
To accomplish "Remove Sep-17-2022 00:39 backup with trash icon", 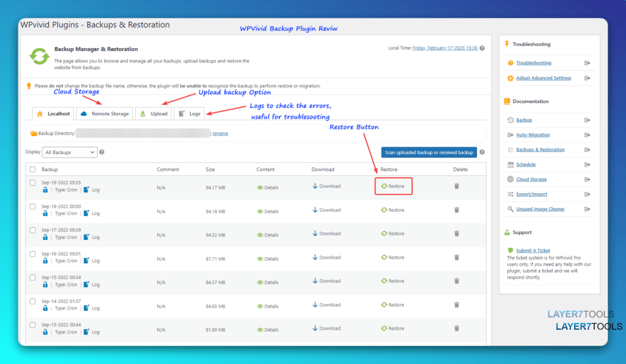I will 456,234.
